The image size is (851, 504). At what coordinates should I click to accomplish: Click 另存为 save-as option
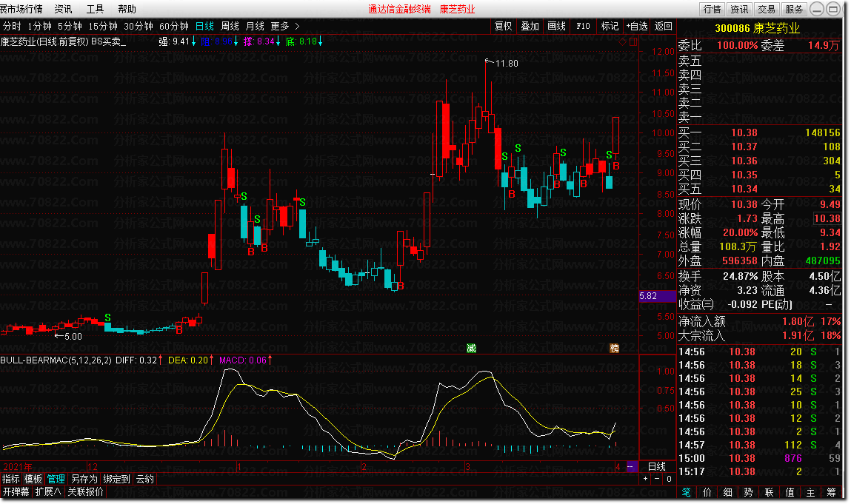point(84,479)
